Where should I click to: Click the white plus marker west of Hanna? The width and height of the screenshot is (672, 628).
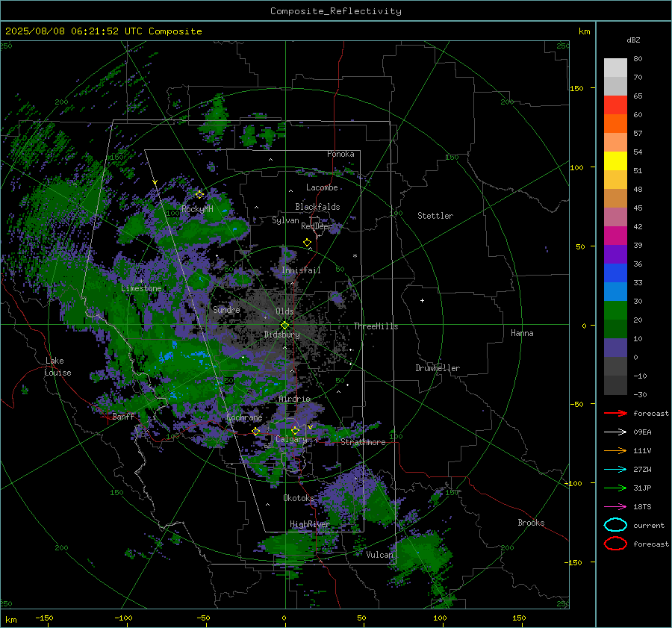pos(422,300)
